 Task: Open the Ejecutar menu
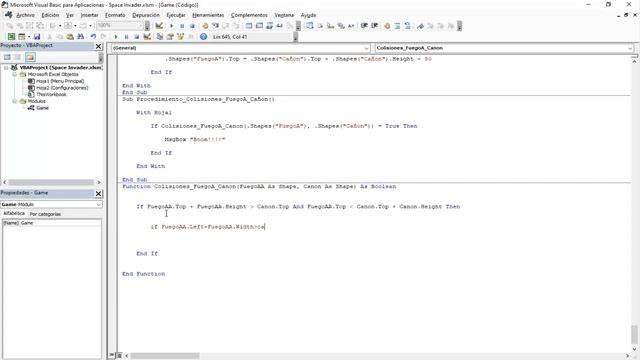click(176, 15)
